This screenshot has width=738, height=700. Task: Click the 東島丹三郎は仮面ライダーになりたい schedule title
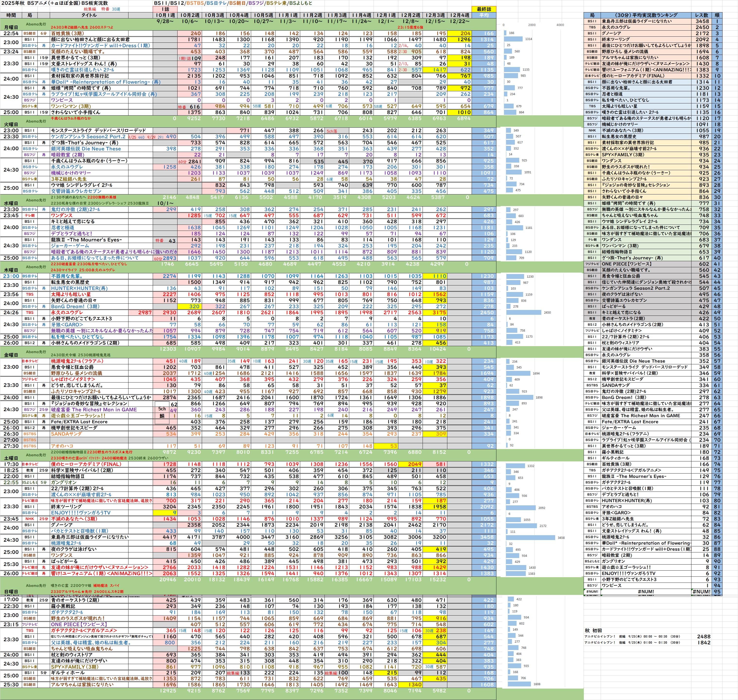coord(90,537)
